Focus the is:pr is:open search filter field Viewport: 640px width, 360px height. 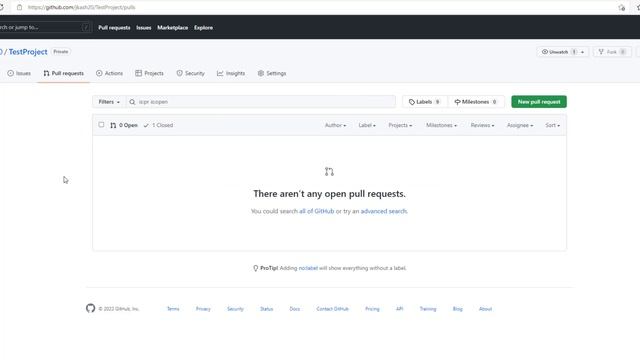coord(261,102)
